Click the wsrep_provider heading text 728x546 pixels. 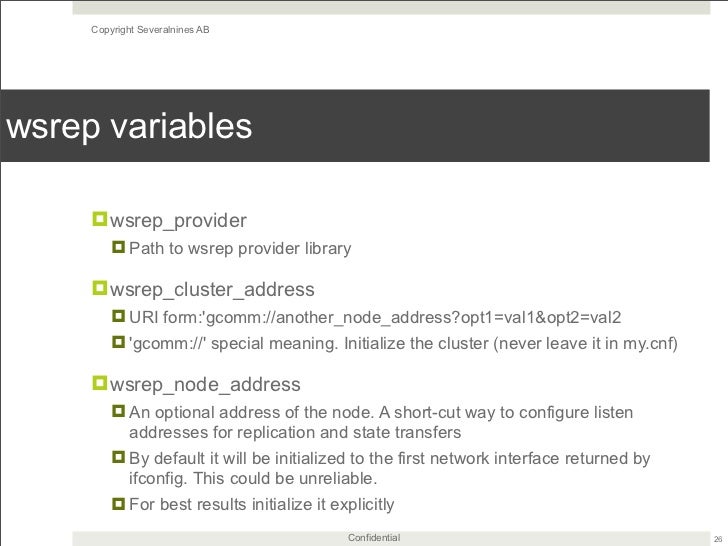(178, 219)
